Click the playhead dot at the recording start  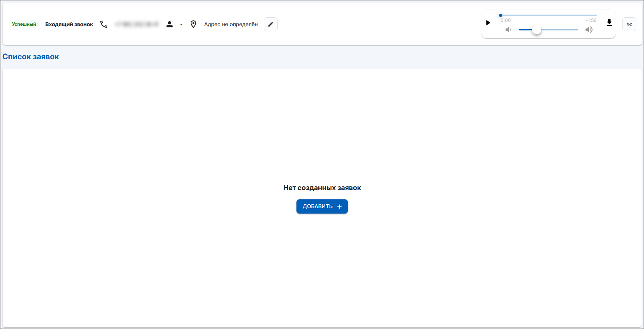tap(501, 15)
